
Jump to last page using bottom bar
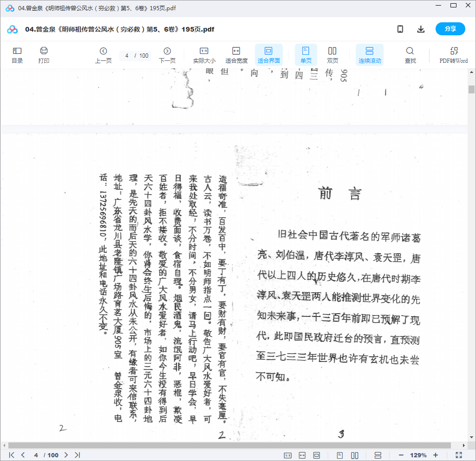point(78,455)
